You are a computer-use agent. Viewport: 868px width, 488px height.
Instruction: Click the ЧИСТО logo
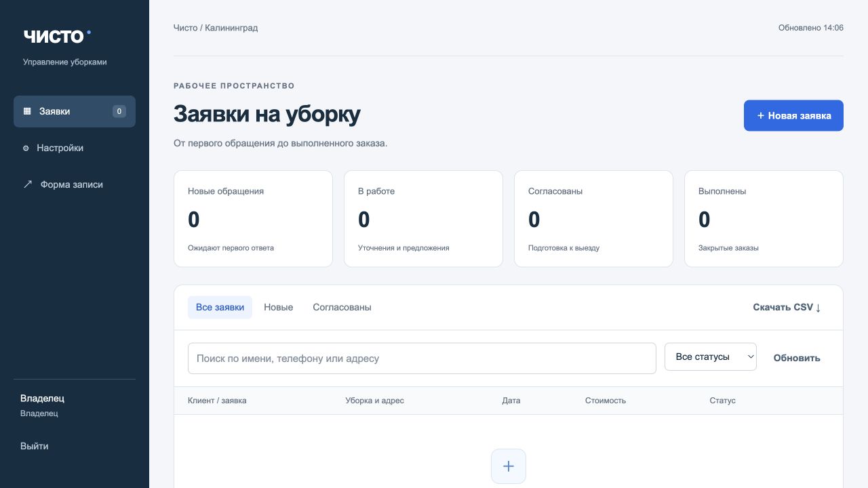coord(57,36)
